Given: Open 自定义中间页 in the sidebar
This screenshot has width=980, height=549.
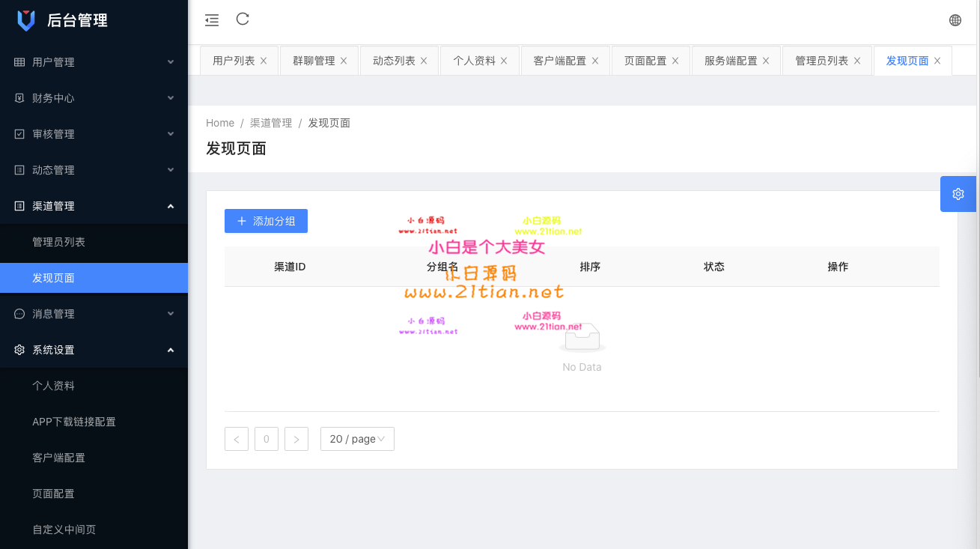Looking at the screenshot, I should 94,530.
